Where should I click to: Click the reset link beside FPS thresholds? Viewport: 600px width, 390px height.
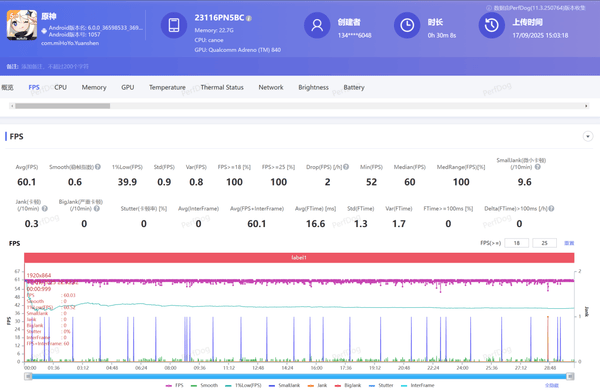(569, 243)
